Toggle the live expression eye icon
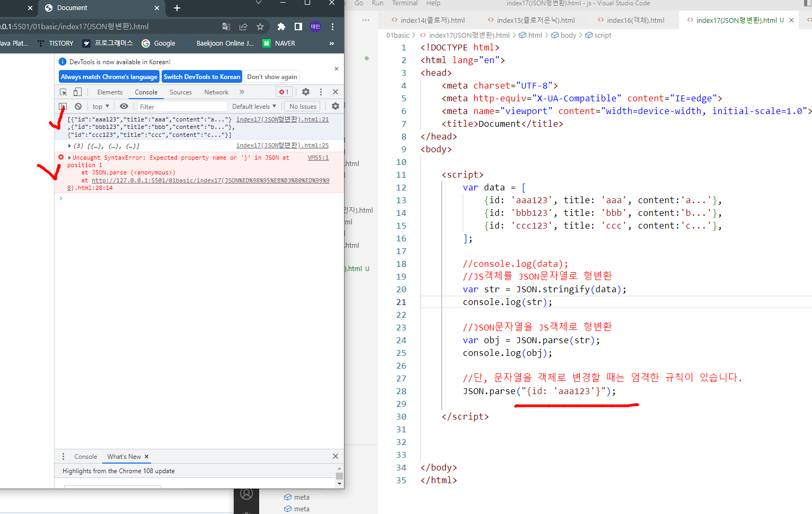 tap(124, 107)
